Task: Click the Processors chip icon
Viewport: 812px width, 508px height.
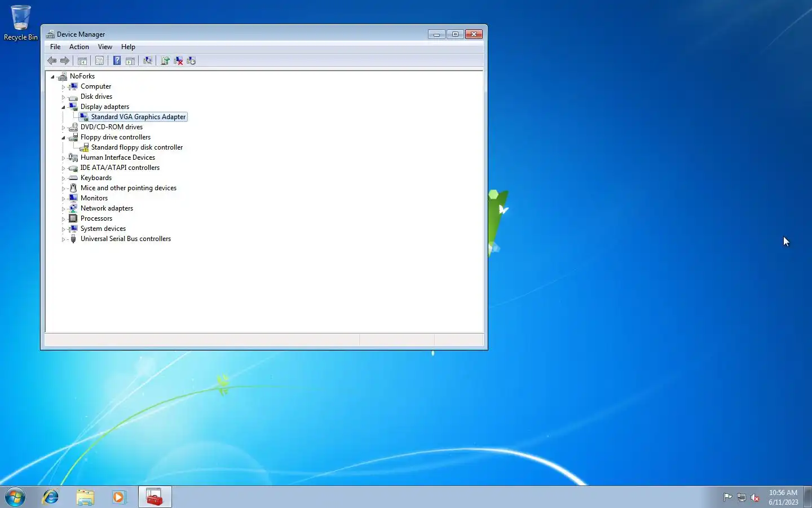Action: click(x=73, y=218)
